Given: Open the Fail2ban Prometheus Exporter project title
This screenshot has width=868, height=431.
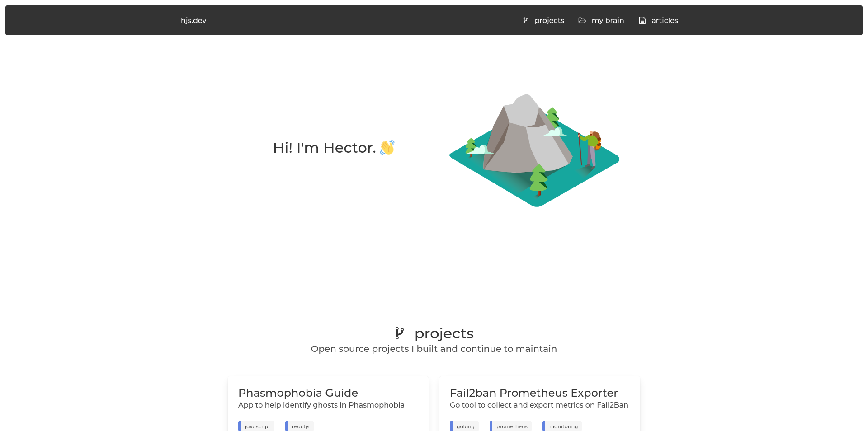Looking at the screenshot, I should click(x=533, y=393).
